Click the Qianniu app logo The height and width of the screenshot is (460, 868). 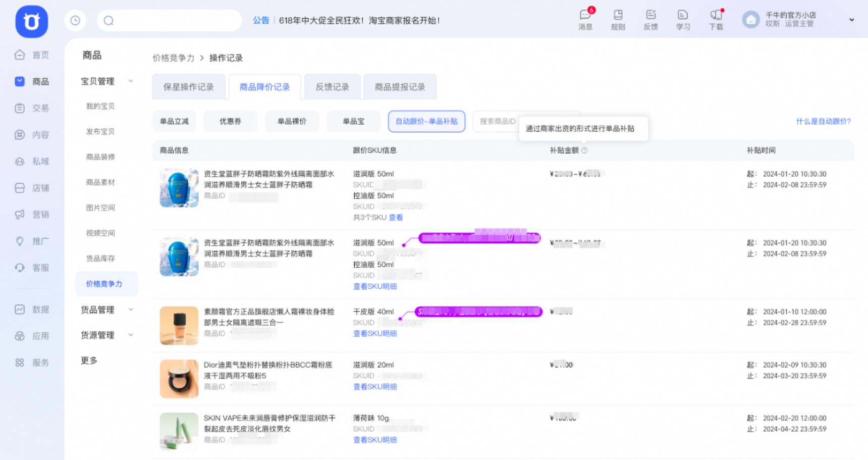pos(31,22)
